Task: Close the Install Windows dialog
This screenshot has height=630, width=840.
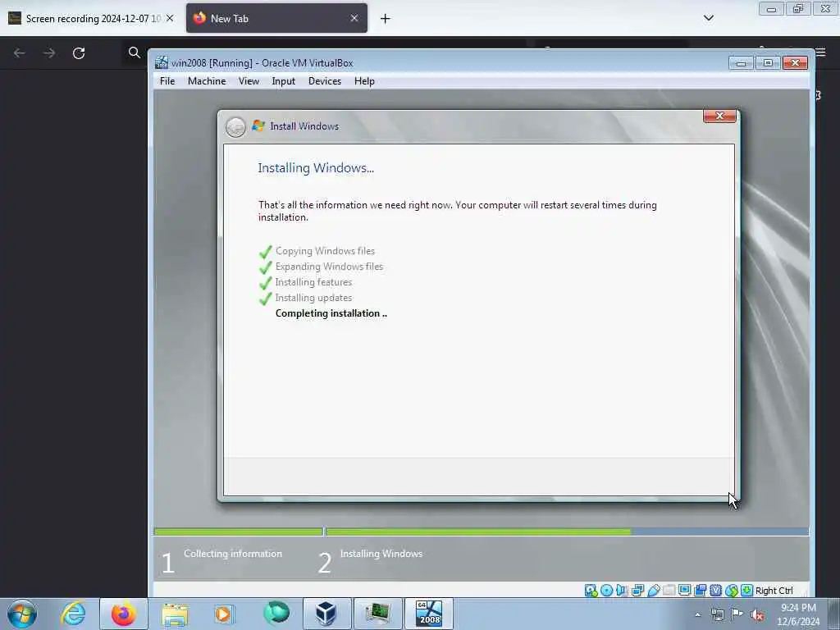Action: coord(719,116)
